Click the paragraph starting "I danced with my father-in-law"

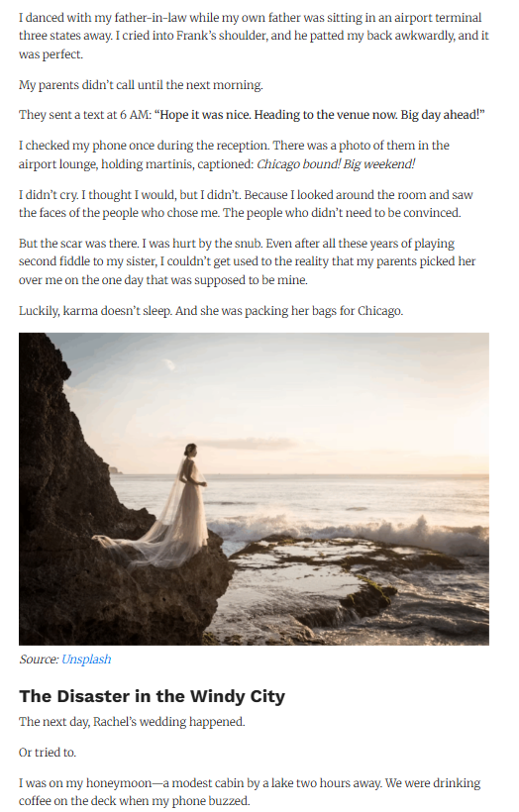[254, 36]
